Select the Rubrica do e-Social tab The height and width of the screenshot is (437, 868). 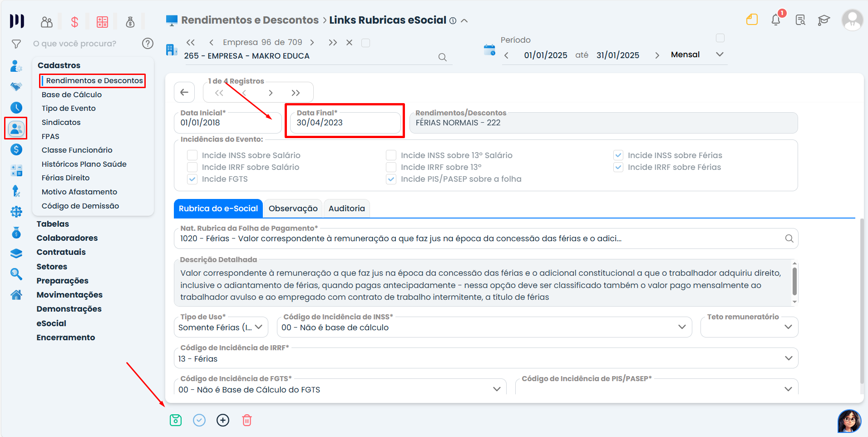218,209
